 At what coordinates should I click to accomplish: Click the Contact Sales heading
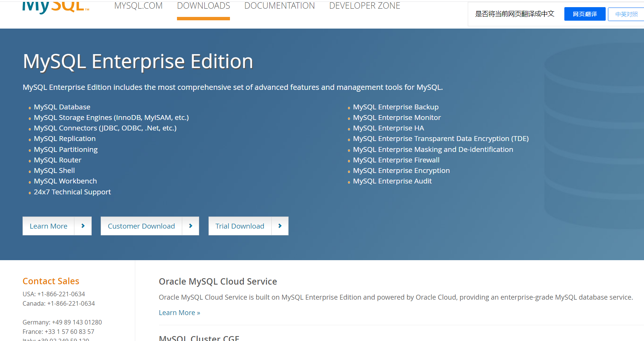(51, 281)
